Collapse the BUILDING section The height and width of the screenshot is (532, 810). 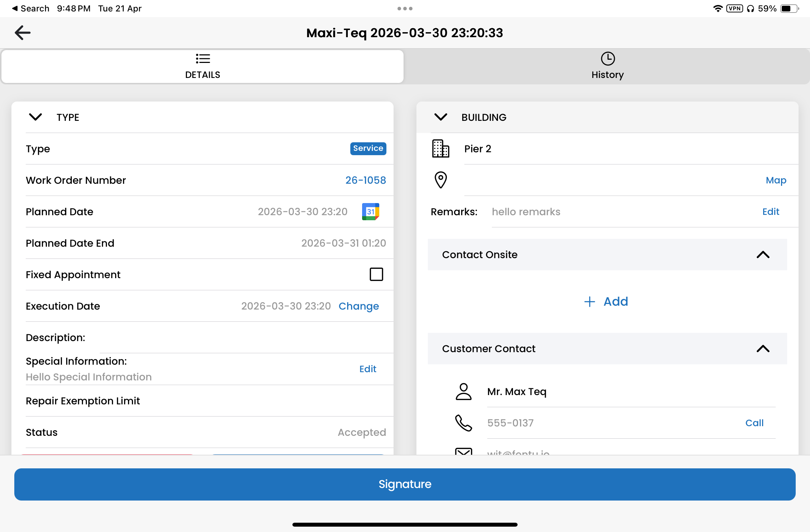tap(440, 117)
